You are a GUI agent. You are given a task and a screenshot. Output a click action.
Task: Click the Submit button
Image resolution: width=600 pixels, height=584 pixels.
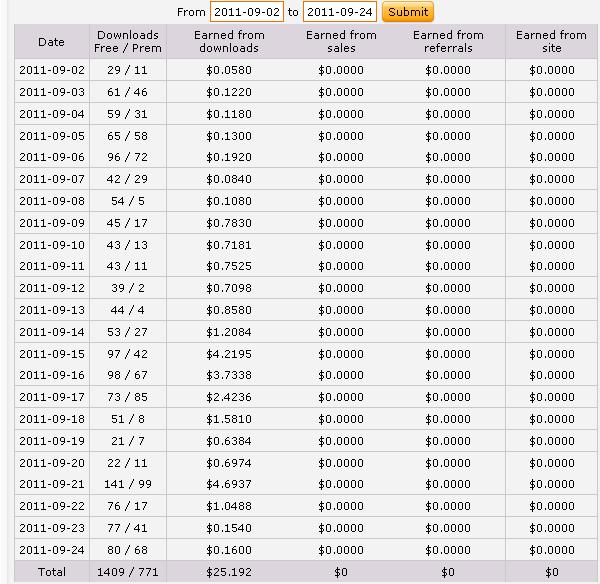[x=408, y=12]
